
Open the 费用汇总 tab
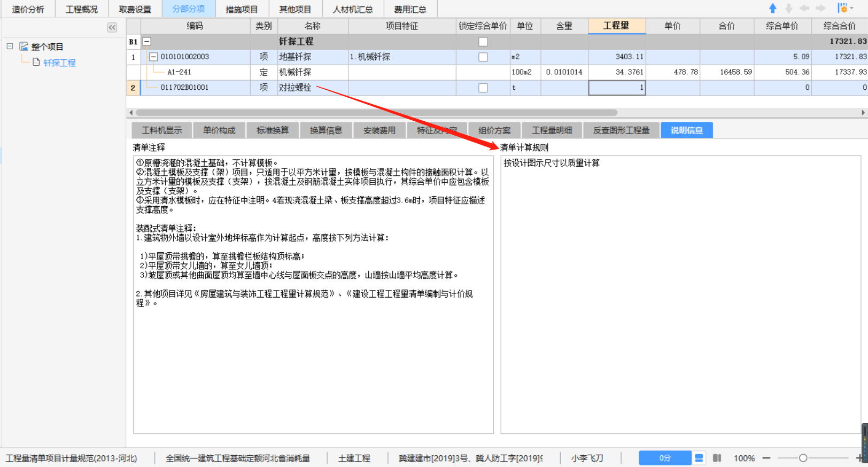click(410, 9)
